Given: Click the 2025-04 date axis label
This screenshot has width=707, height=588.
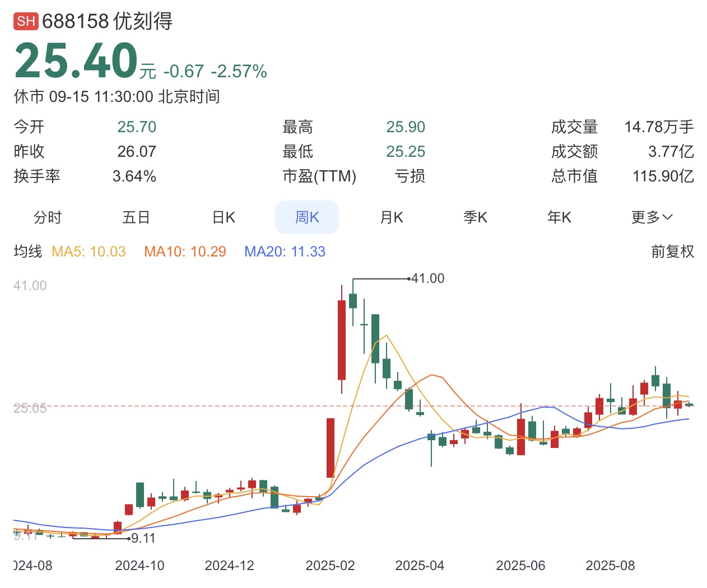Looking at the screenshot, I should 420,566.
